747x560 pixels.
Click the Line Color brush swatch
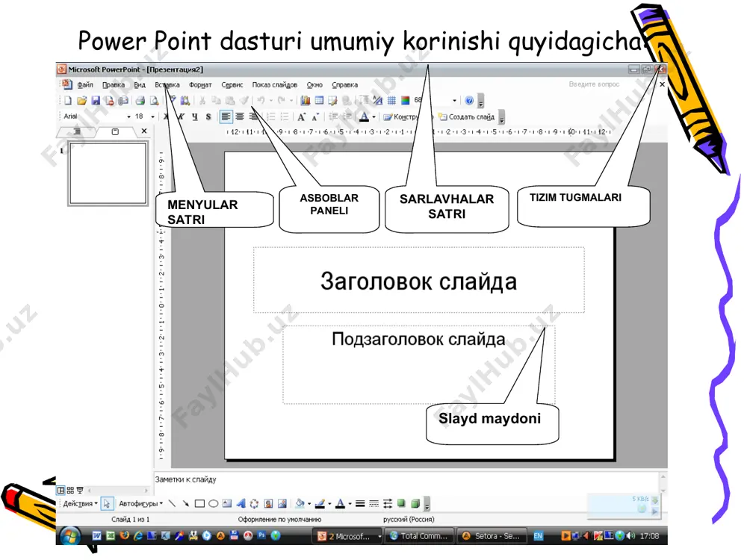coord(320,503)
